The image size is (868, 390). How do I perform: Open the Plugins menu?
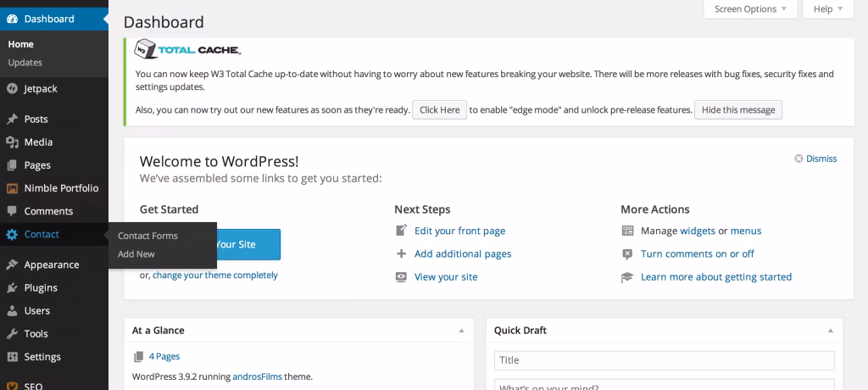click(54, 287)
